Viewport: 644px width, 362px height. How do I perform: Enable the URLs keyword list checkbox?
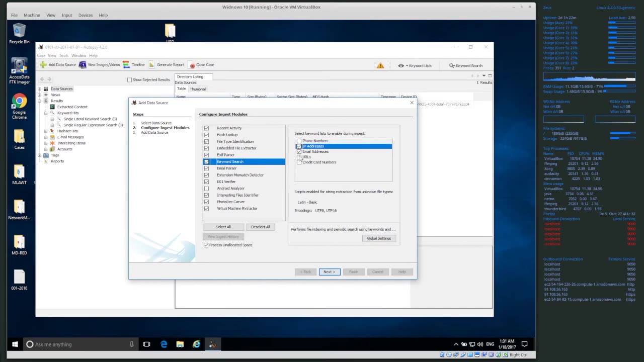(299, 157)
